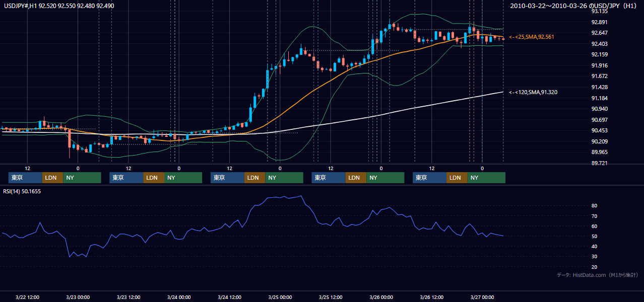Select the LDN session block for 3/25
This screenshot has height=302, width=644.
pyautogui.click(x=356, y=178)
